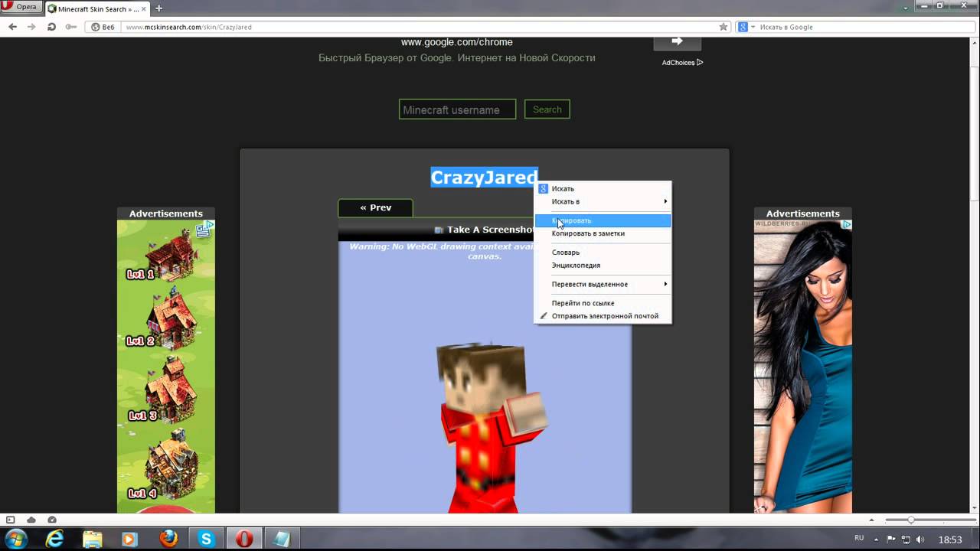Open the closed tabs dropdown arrow in title bar
980x551 pixels.
[x=906, y=7]
